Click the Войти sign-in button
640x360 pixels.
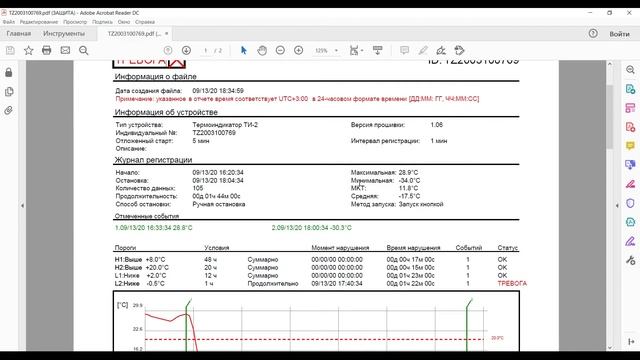pos(620,34)
